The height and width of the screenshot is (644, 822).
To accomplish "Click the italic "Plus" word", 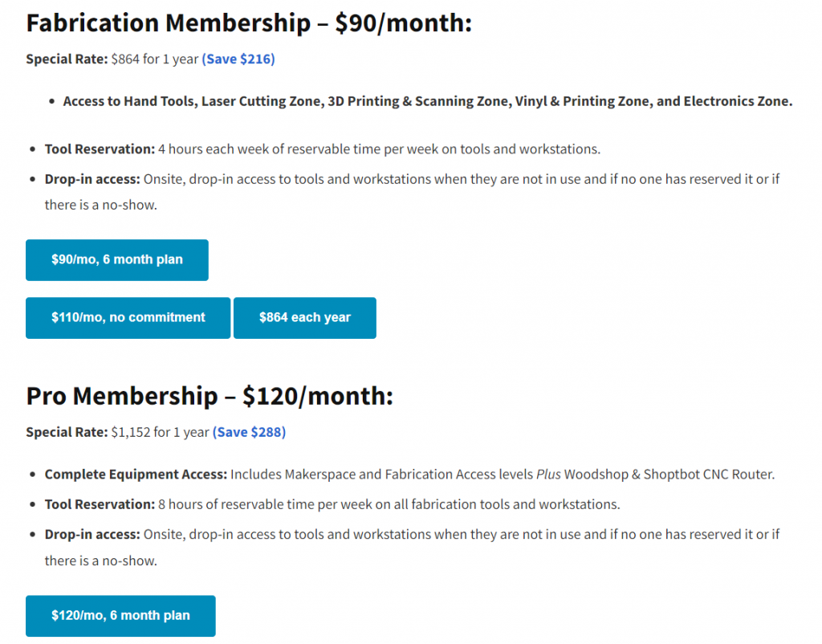I will coord(548,475).
